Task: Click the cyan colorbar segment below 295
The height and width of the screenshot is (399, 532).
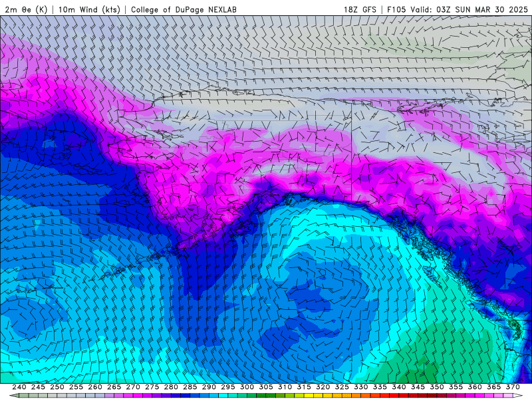Action: [223, 396]
